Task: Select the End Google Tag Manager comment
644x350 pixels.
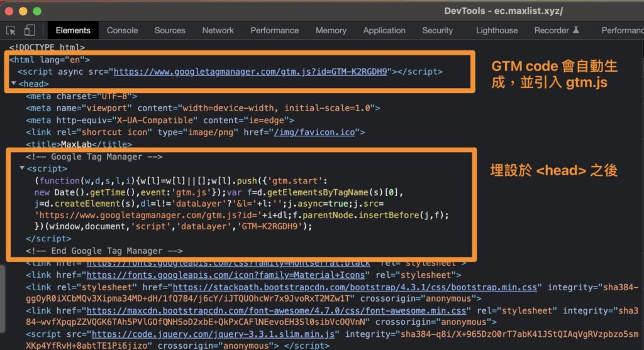Action: coord(104,251)
